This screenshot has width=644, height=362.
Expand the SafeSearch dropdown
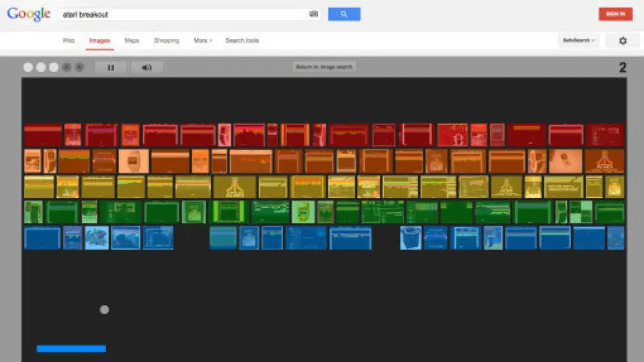579,40
